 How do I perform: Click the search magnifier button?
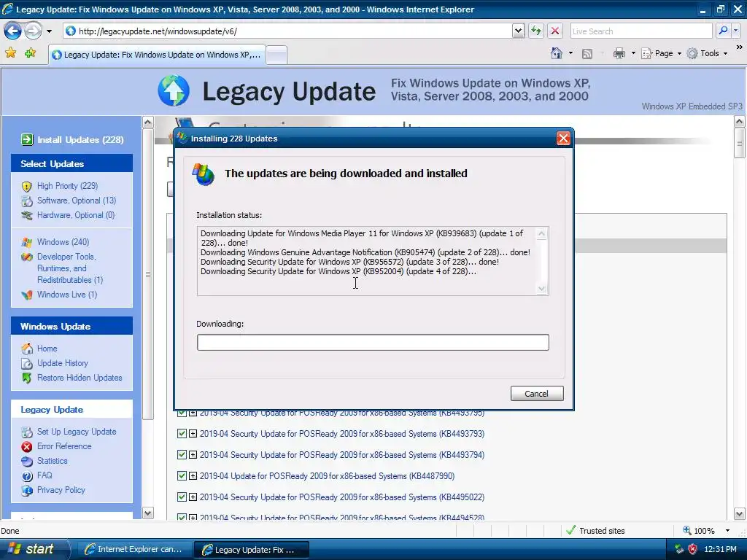click(723, 31)
